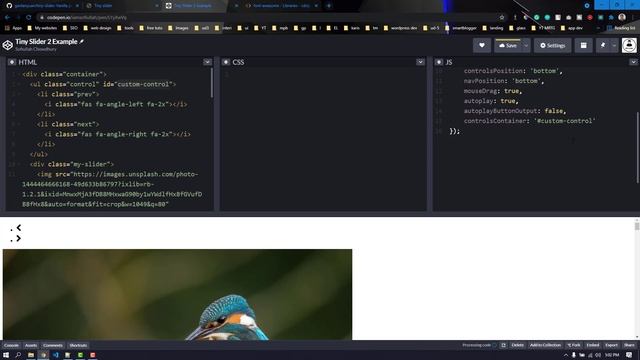Click the next slide angle-right arrow
This screenshot has width=640, height=360.
click(x=19, y=238)
